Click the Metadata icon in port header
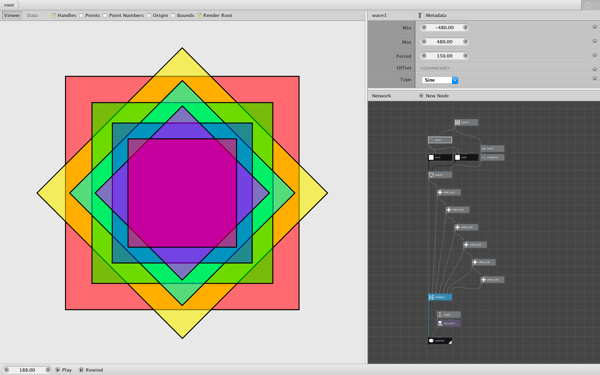Image resolution: width=600 pixels, height=375 pixels. point(421,15)
